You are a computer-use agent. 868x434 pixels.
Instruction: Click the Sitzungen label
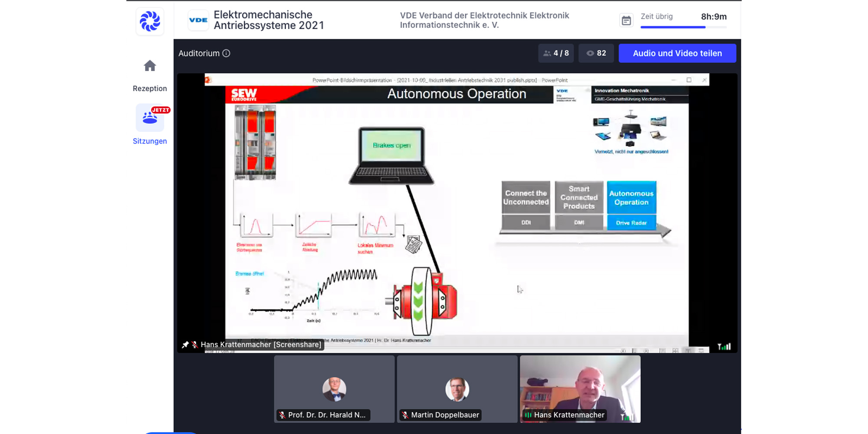pos(150,141)
